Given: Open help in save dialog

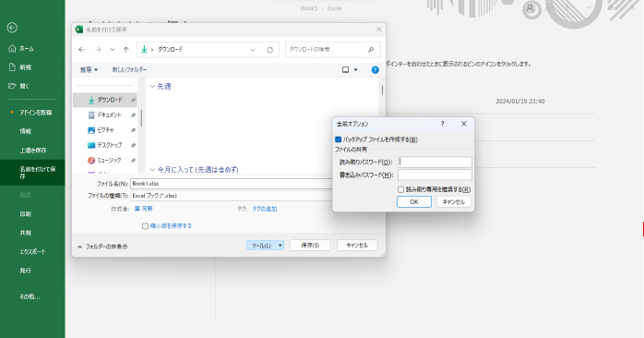Looking at the screenshot, I should pos(375,70).
